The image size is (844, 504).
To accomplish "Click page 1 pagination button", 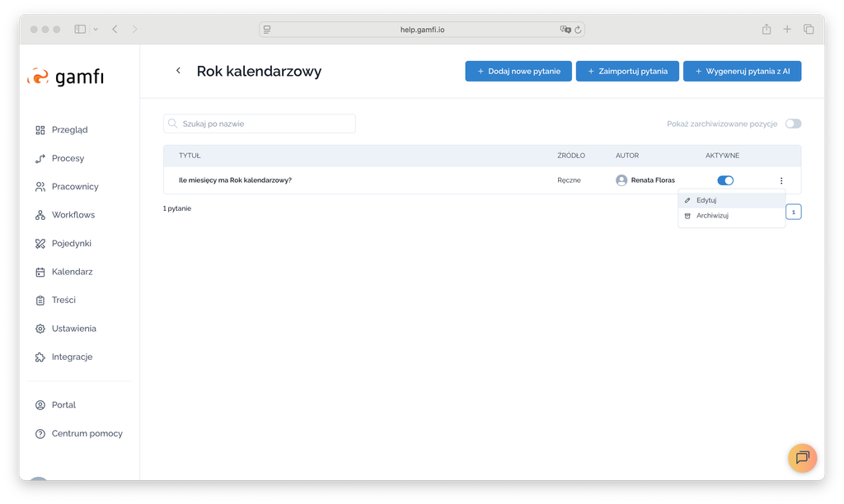I will pos(793,212).
